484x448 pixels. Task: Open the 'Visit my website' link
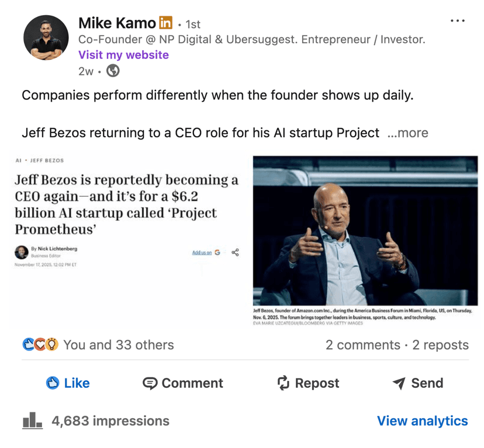coord(123,55)
